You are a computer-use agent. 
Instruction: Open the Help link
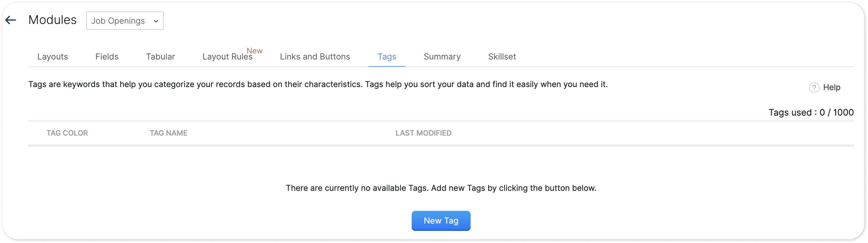point(831,87)
